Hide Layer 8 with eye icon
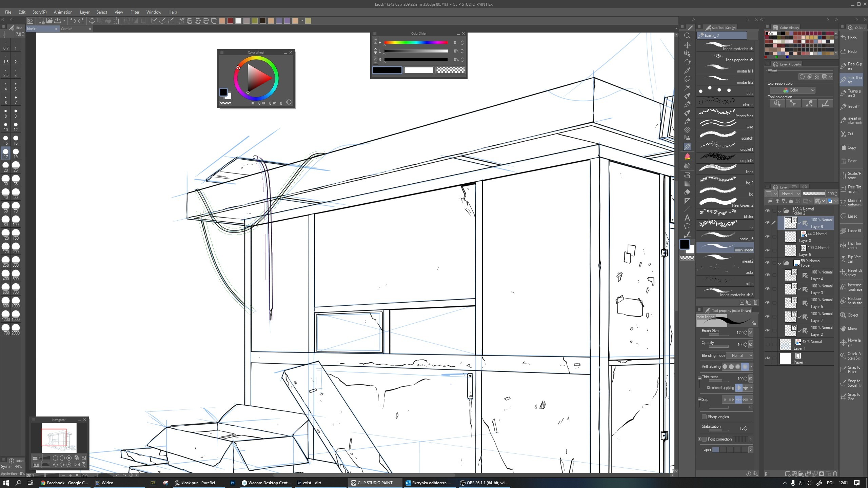Screen dimensions: 868x488 click(768, 237)
